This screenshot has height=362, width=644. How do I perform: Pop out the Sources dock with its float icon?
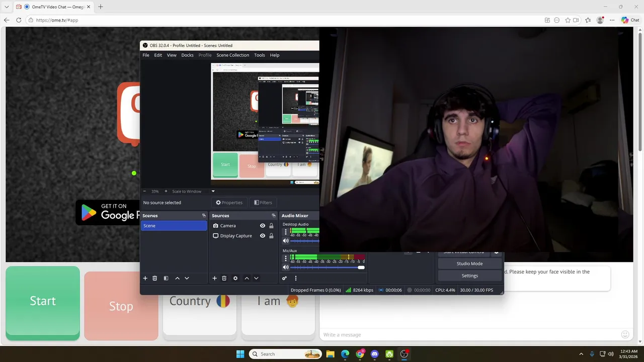tap(274, 216)
